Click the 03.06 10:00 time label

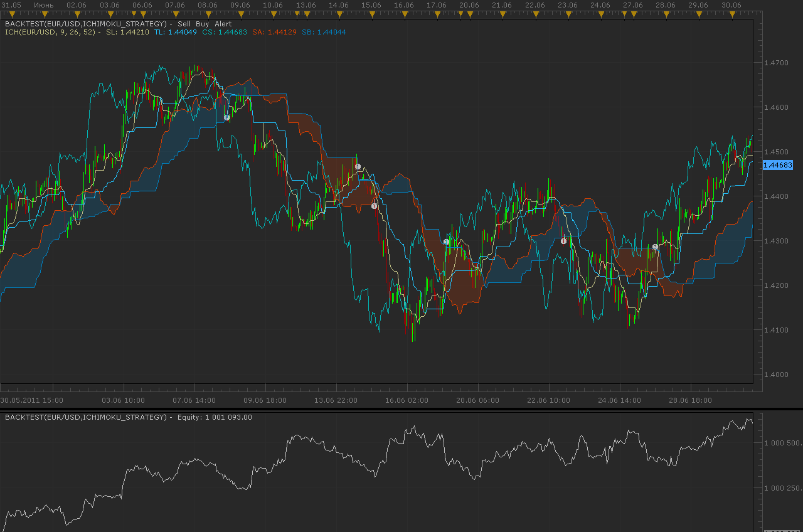pos(124,400)
